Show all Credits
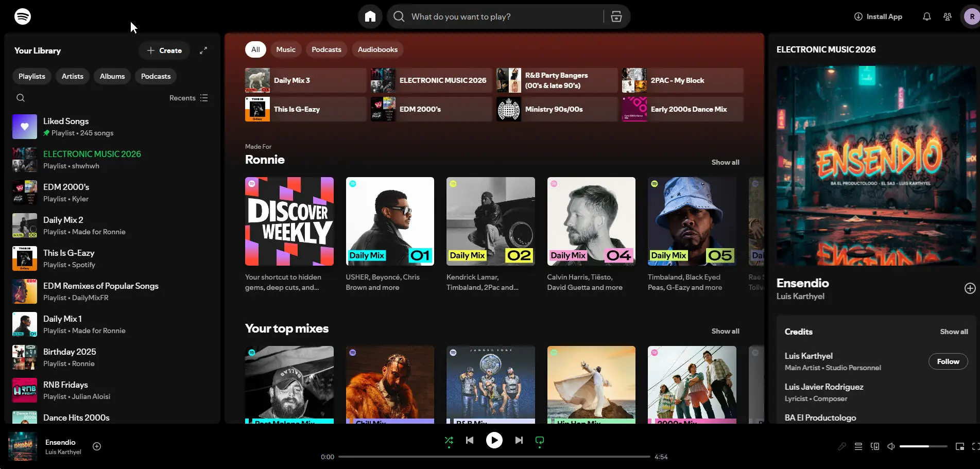The width and height of the screenshot is (980, 469). click(954, 332)
